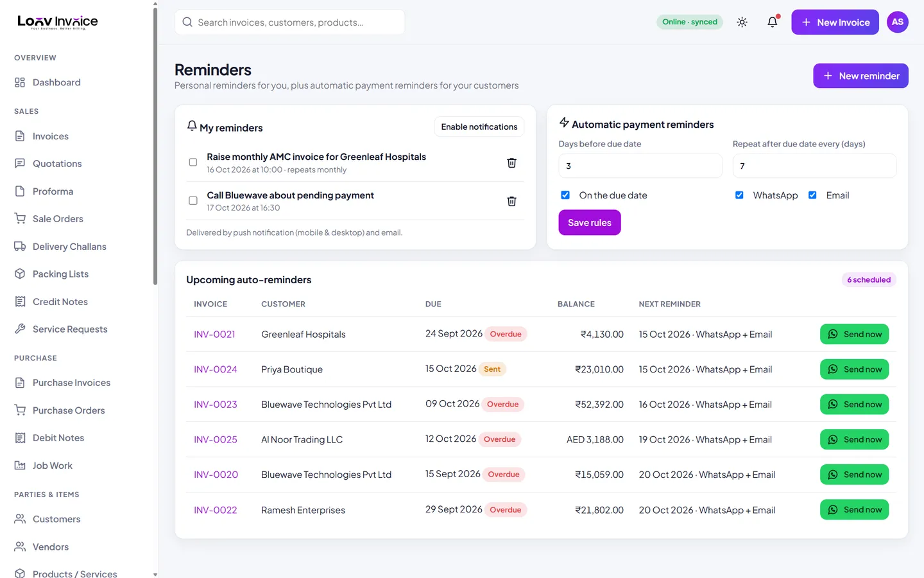Delete the Call Bluewave reminder

click(x=511, y=201)
